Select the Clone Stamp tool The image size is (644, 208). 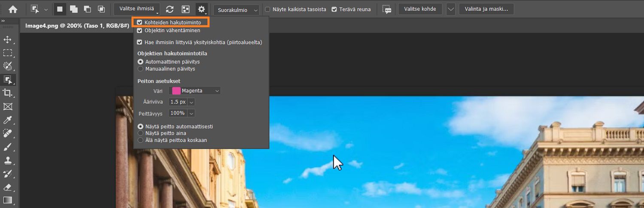pos(8,160)
